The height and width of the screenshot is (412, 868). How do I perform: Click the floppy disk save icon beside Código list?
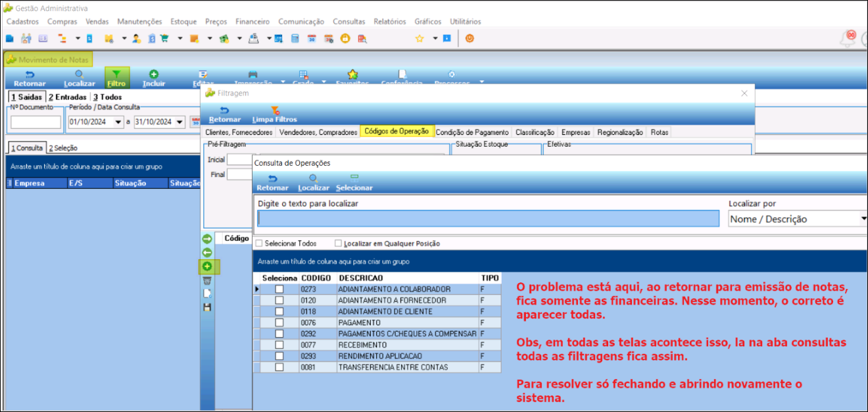point(207,307)
